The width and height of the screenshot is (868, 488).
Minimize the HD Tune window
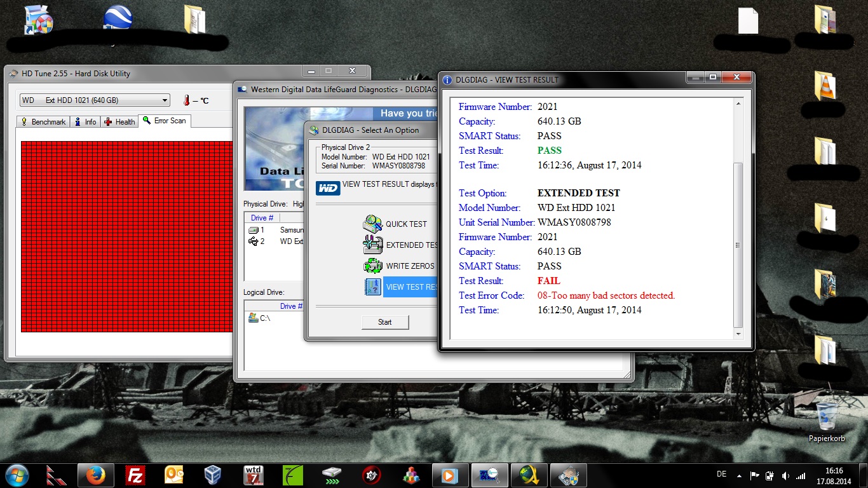pyautogui.click(x=311, y=71)
